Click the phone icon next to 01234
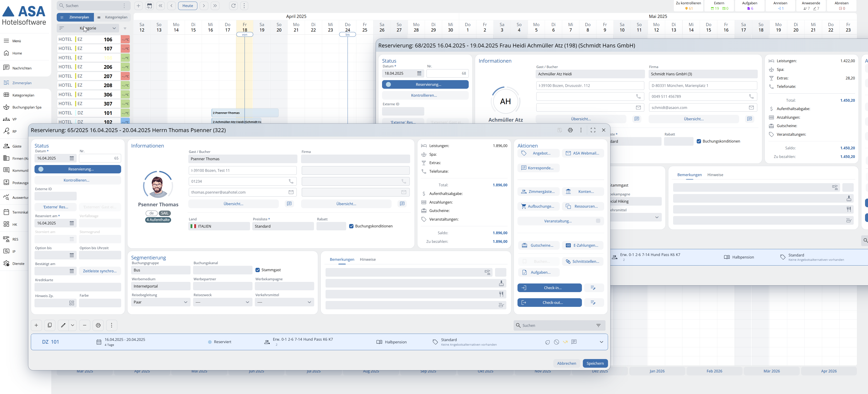This screenshot has height=394, width=868. coord(291,181)
